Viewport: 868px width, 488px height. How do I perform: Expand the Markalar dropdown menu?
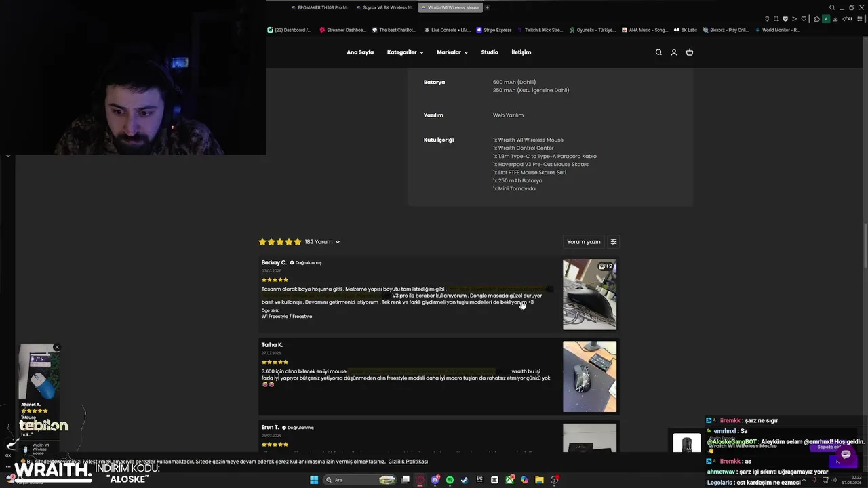452,52
